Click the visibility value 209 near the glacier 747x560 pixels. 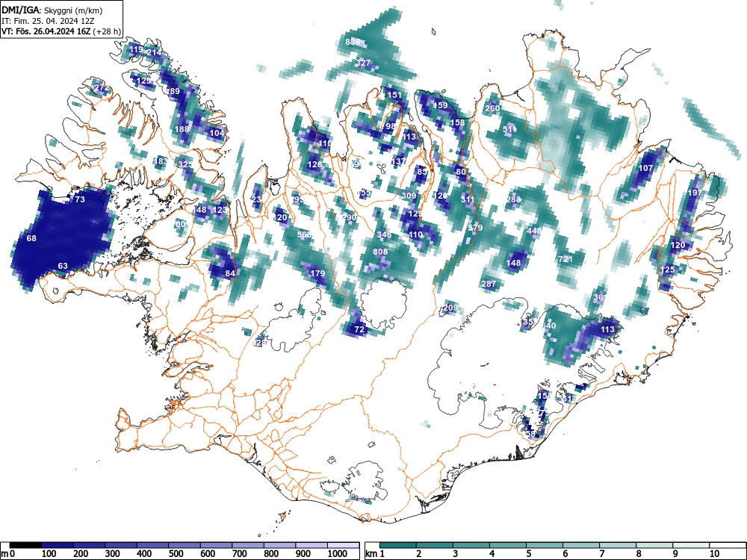pyautogui.click(x=450, y=308)
